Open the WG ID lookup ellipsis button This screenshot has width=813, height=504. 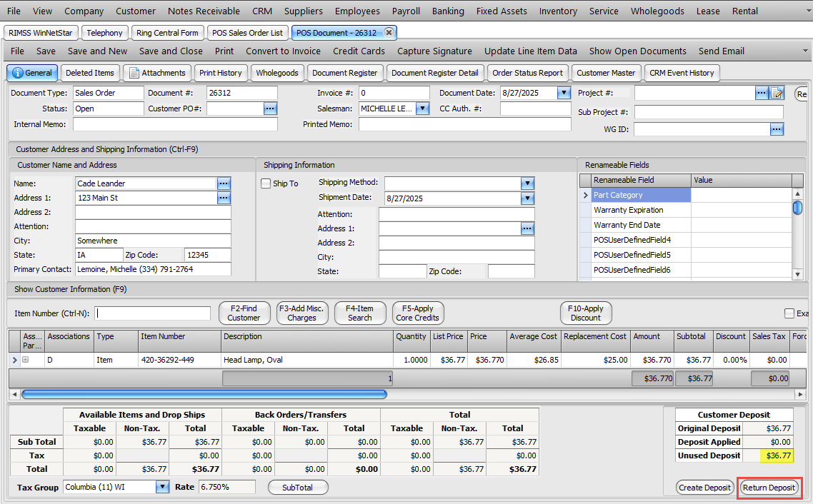coord(777,129)
